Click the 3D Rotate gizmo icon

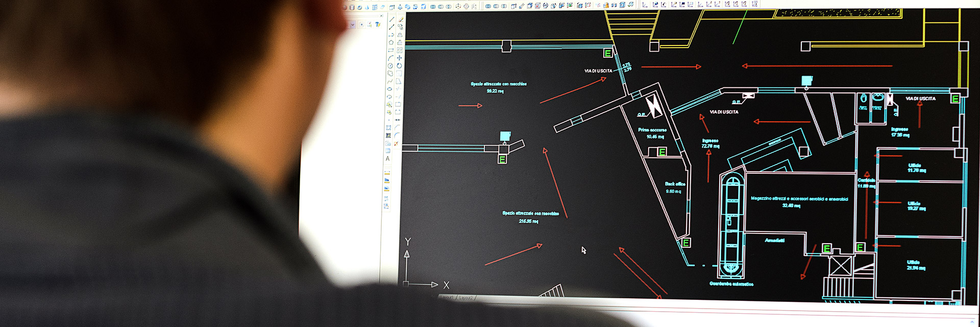[x=466, y=7]
